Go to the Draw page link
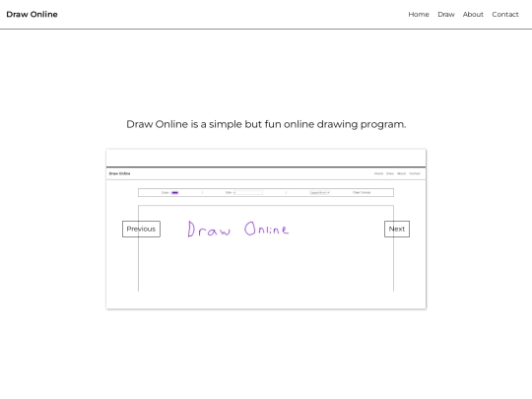 click(x=446, y=14)
